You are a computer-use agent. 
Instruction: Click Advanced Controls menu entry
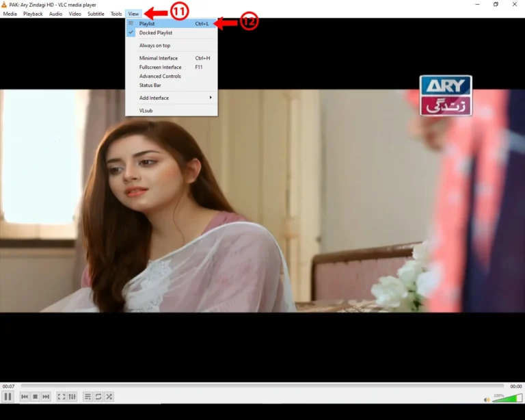pos(160,77)
